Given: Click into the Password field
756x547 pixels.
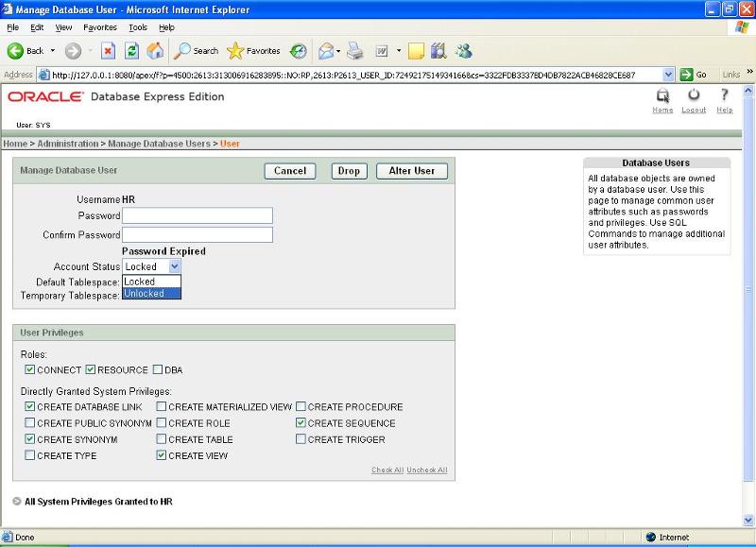Looking at the screenshot, I should tap(198, 215).
